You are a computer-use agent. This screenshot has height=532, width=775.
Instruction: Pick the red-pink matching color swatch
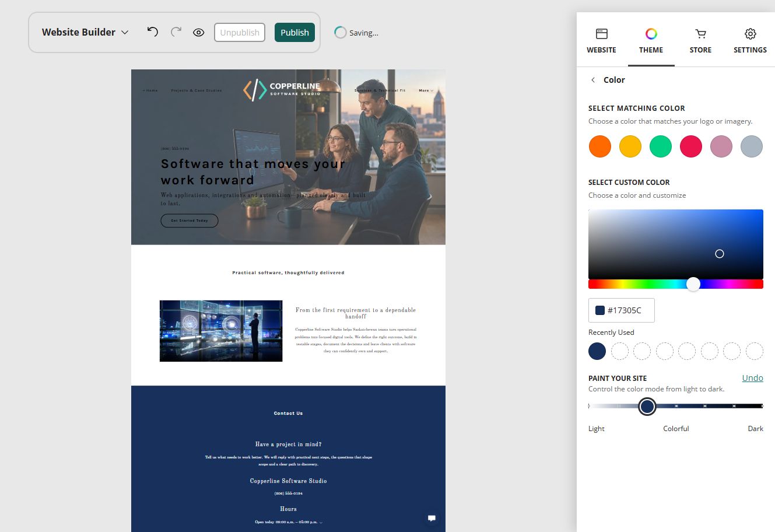[690, 146]
